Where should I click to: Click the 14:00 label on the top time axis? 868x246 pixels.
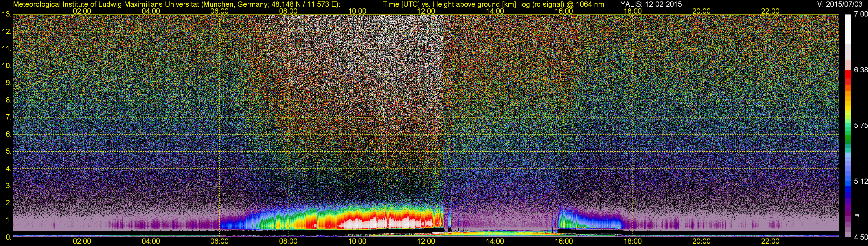[x=495, y=11]
